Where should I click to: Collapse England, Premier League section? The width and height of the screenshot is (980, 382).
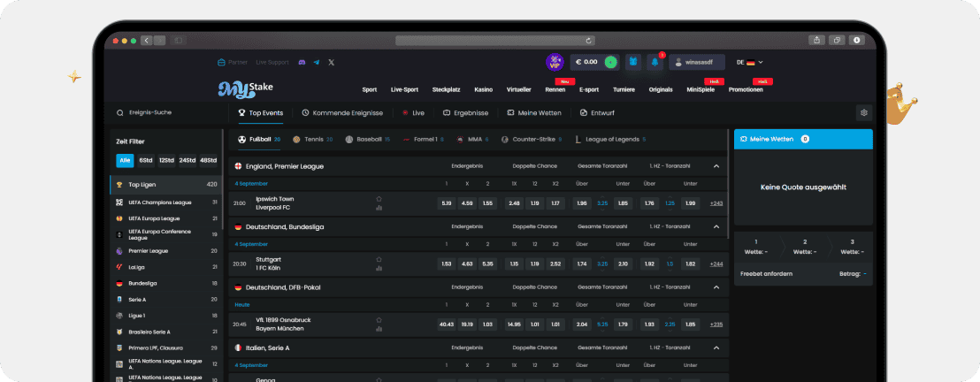click(716, 166)
